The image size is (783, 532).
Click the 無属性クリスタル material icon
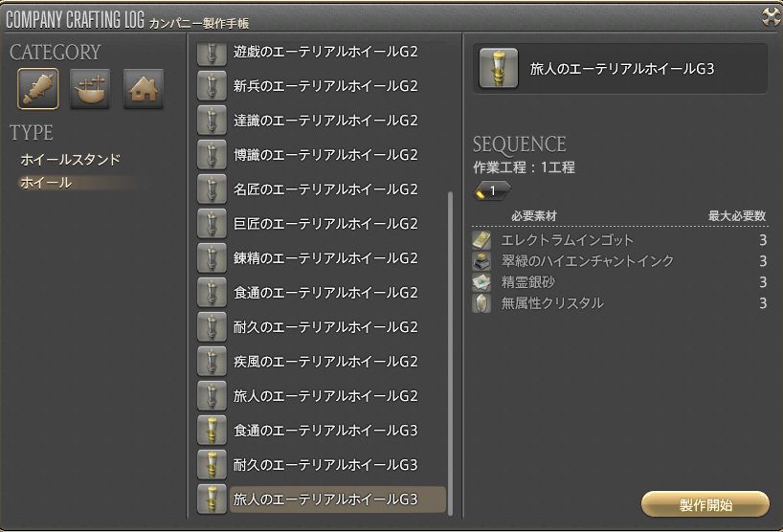[482, 303]
